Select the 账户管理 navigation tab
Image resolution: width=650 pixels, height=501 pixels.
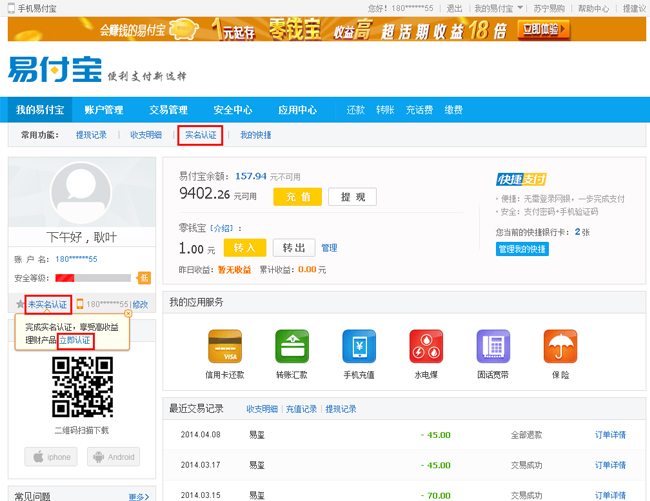[104, 110]
